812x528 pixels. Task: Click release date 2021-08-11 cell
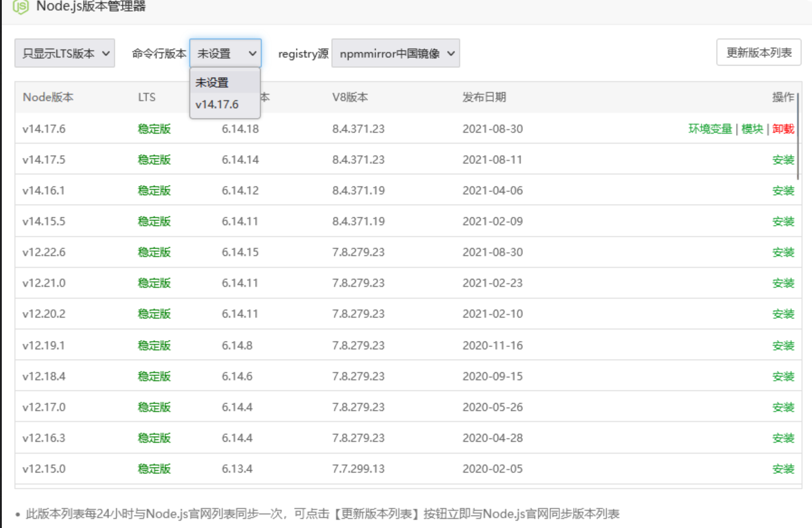492,160
